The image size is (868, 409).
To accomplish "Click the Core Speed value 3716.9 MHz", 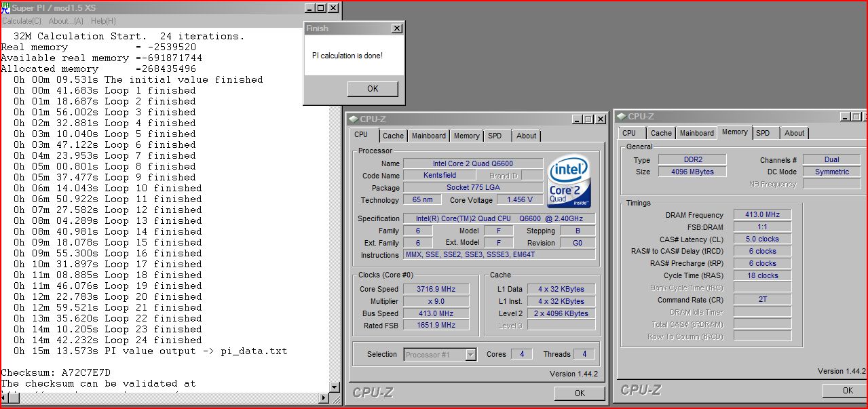I will pyautogui.click(x=436, y=289).
